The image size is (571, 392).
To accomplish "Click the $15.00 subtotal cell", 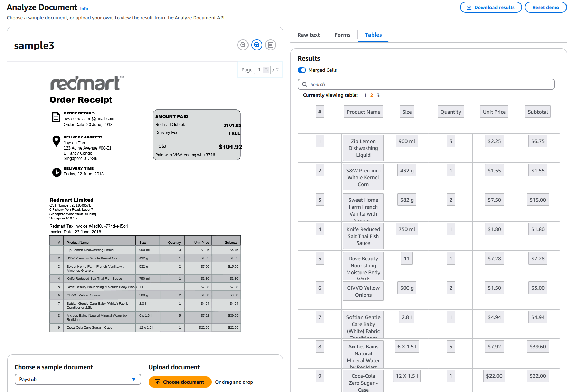I will [538, 200].
